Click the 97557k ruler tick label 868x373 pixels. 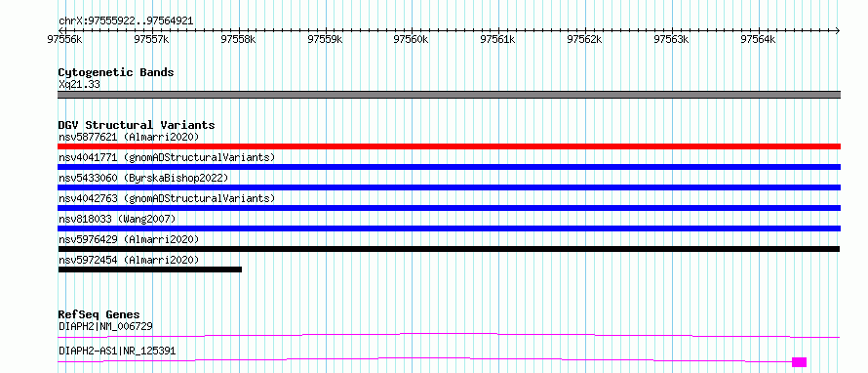152,39
